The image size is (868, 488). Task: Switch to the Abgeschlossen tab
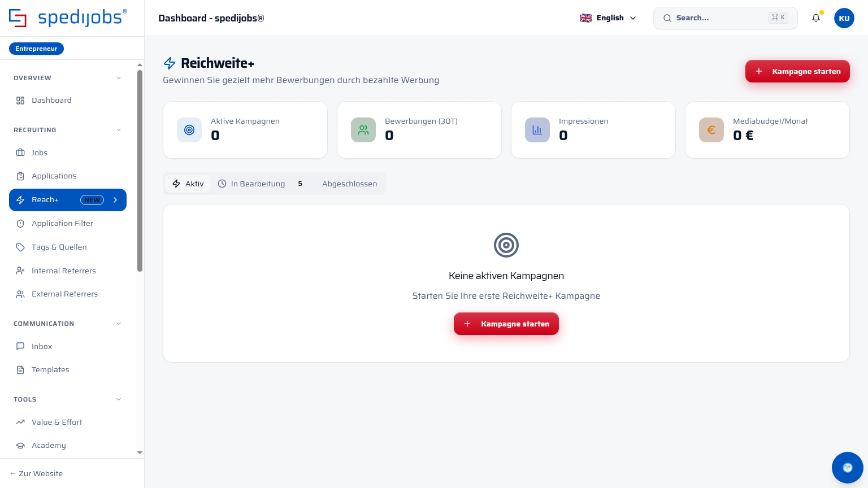pyautogui.click(x=349, y=184)
